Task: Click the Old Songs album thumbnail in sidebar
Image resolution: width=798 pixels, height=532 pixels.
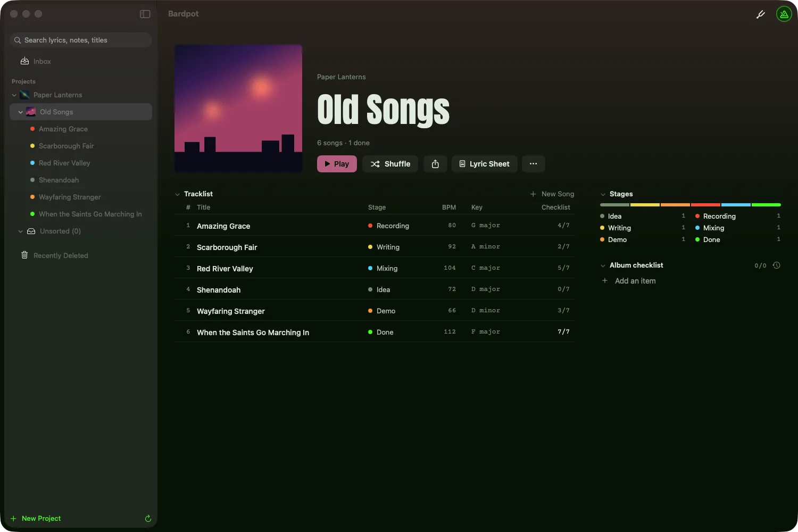Action: point(31,112)
